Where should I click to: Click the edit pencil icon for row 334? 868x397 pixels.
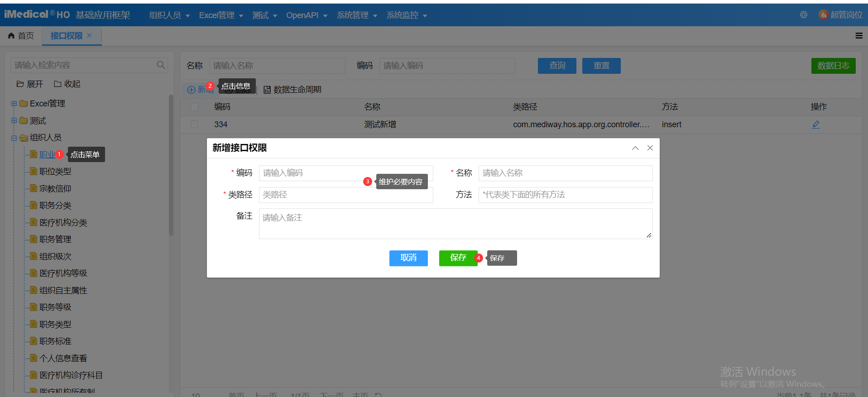pos(815,124)
